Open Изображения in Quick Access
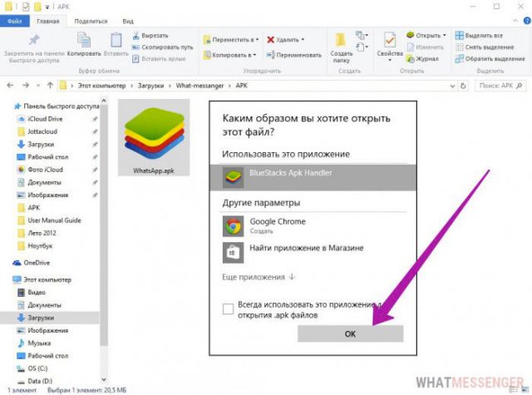This screenshot has width=532, height=395. [48, 195]
